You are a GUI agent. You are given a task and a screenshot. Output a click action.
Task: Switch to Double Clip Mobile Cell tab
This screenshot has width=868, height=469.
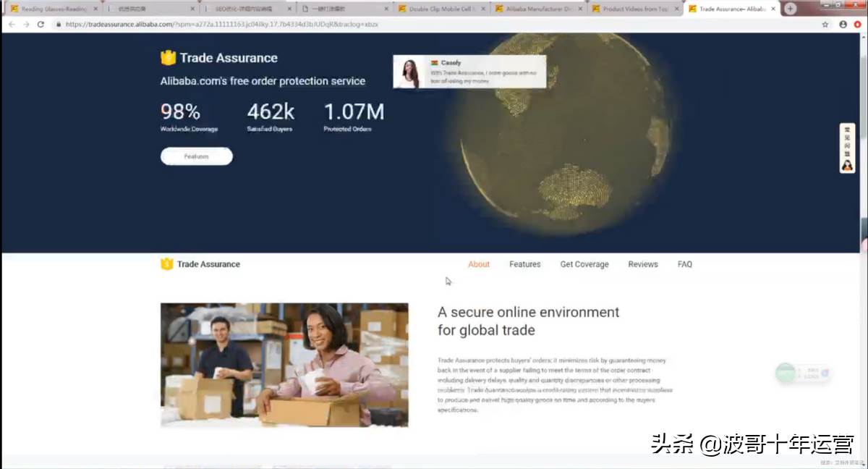[x=442, y=9]
